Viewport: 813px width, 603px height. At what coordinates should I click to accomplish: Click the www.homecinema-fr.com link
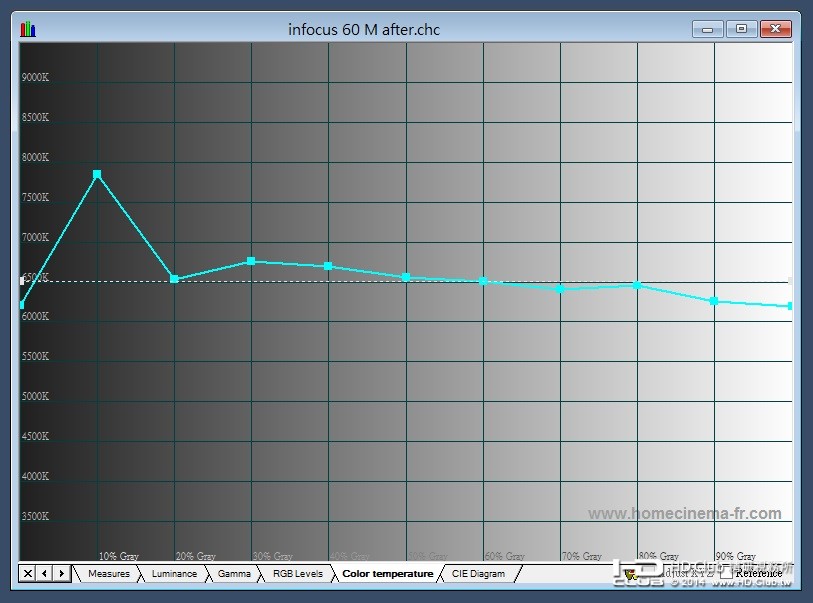tap(684, 513)
